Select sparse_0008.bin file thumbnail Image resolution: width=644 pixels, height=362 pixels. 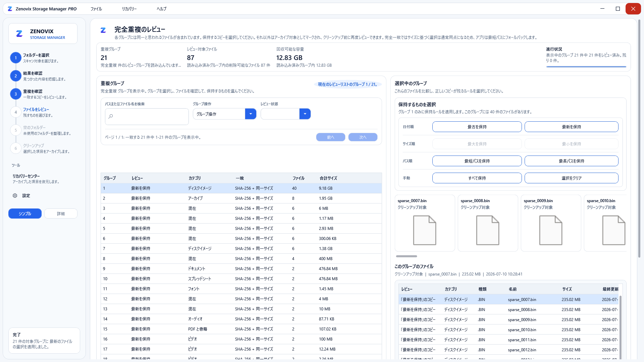coord(488,223)
